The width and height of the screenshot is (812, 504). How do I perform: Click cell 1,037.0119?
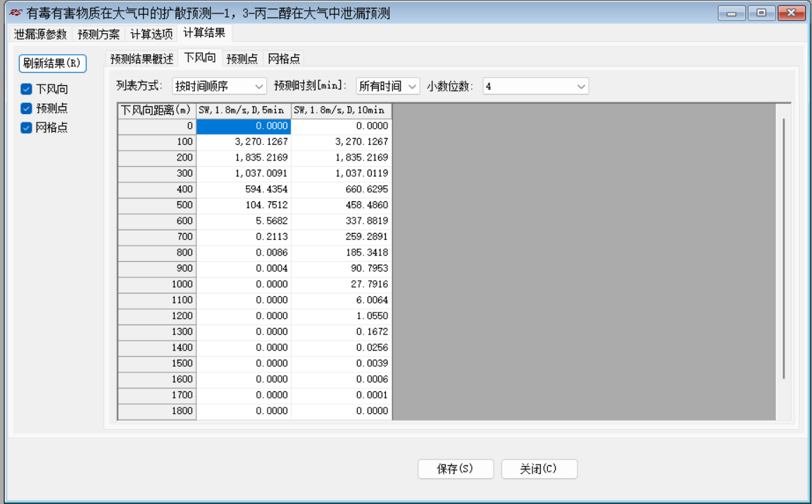tap(342, 173)
